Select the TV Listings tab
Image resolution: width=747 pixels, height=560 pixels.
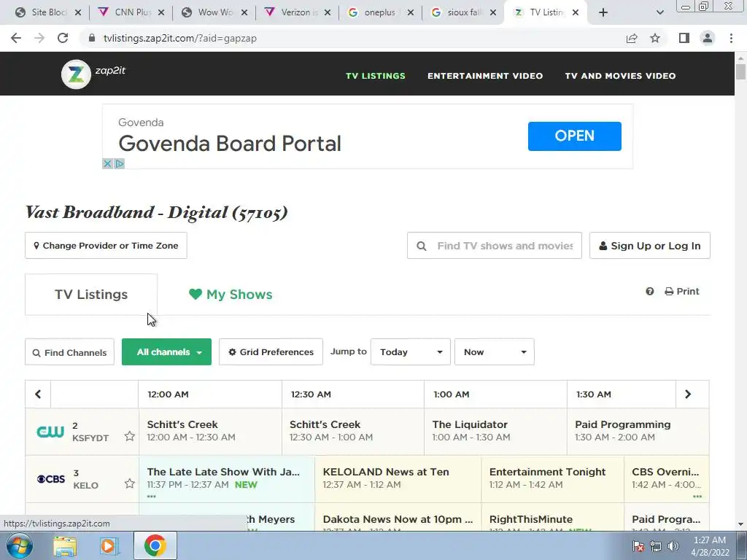[x=91, y=295]
